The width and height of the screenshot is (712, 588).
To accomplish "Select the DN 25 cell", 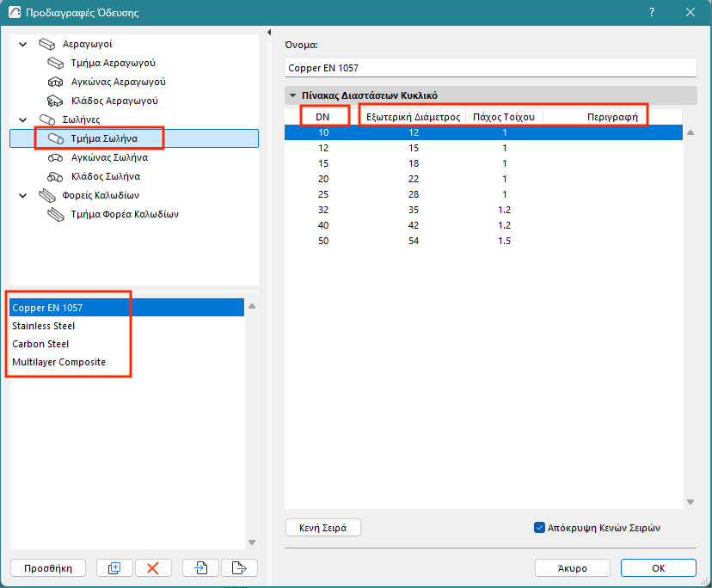I will point(322,194).
